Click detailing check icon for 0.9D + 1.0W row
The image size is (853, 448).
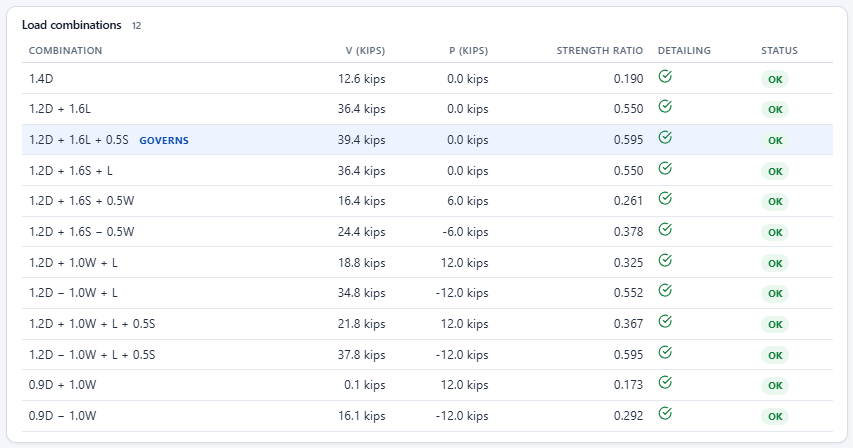665,383
